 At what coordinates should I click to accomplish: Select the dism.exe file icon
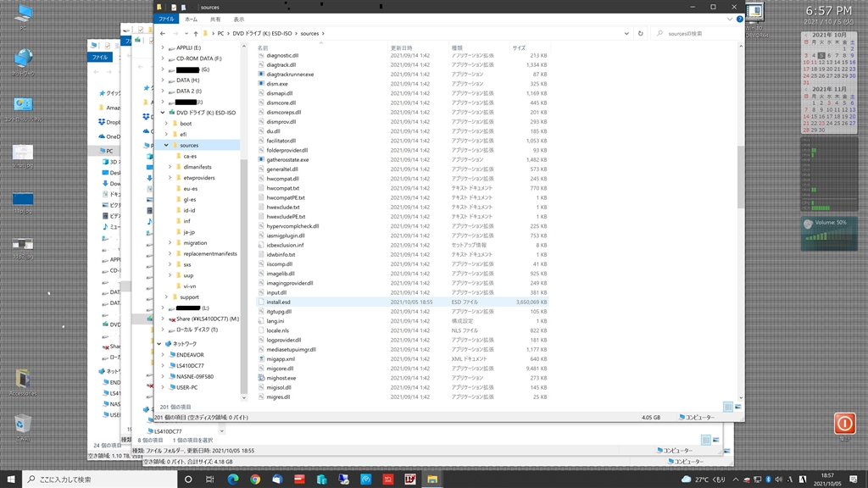coord(261,84)
